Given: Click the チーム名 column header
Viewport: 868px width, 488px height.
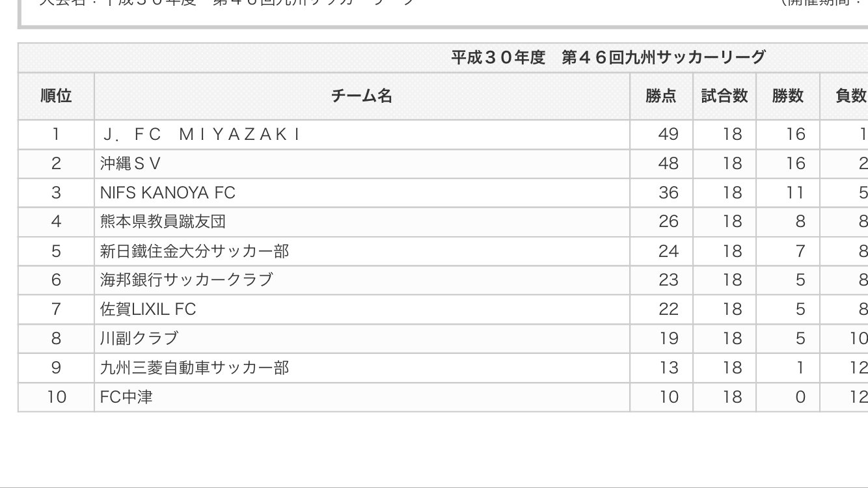Looking at the screenshot, I should [x=361, y=96].
